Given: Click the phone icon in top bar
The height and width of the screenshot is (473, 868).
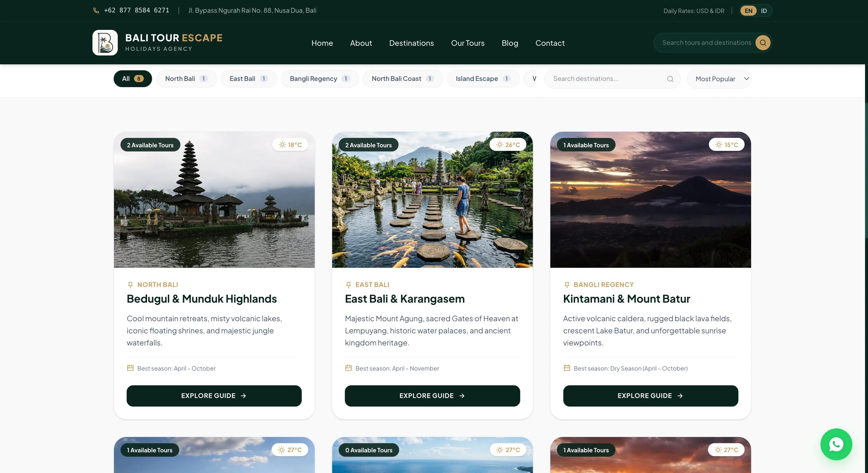Looking at the screenshot, I should (96, 11).
